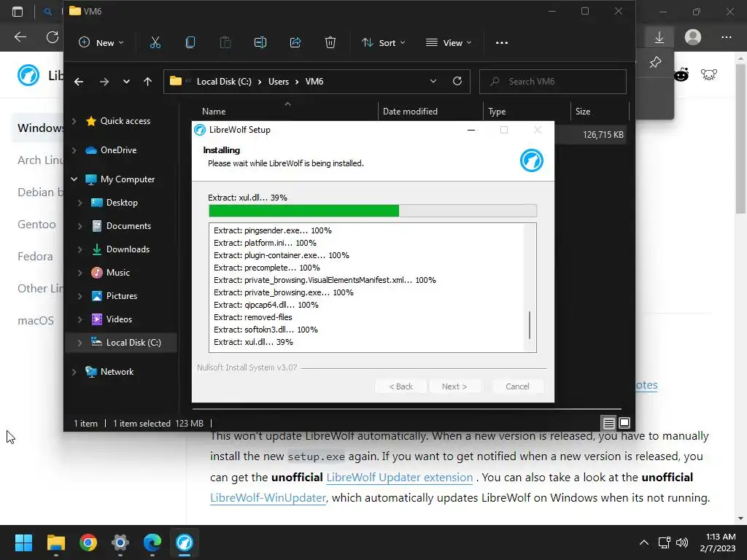The image size is (747, 560).
Task: Go back in File Explorer navigation
Action: (x=79, y=82)
